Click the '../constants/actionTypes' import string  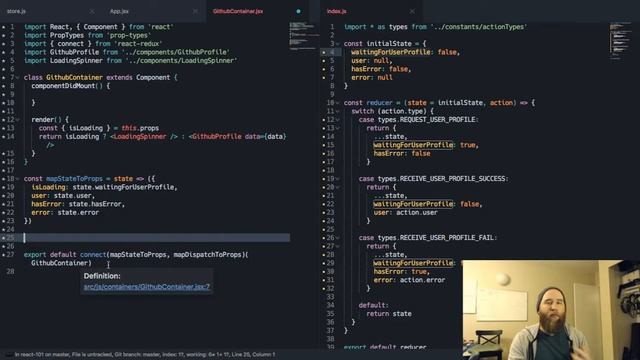point(478,27)
